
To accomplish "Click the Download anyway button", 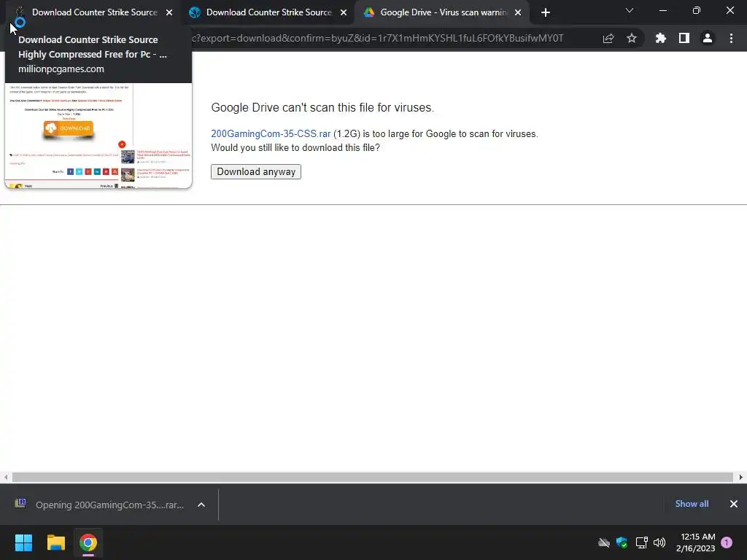I will 256,171.
